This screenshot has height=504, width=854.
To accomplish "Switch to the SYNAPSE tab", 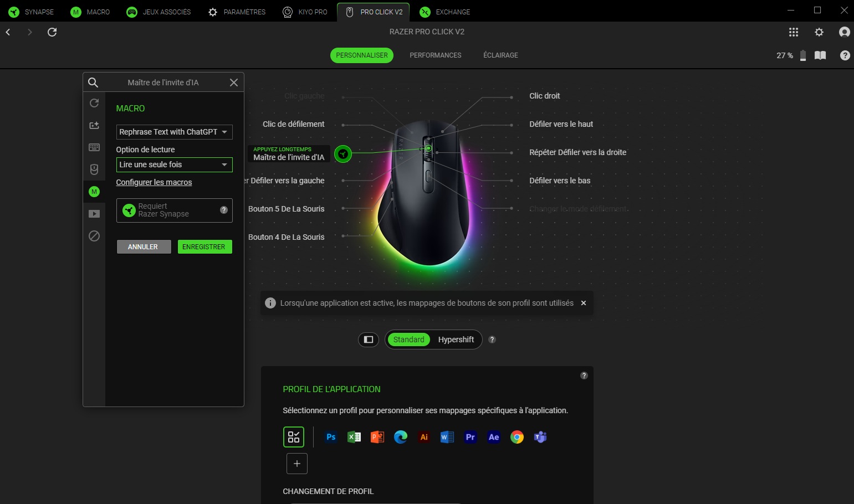I will [31, 12].
